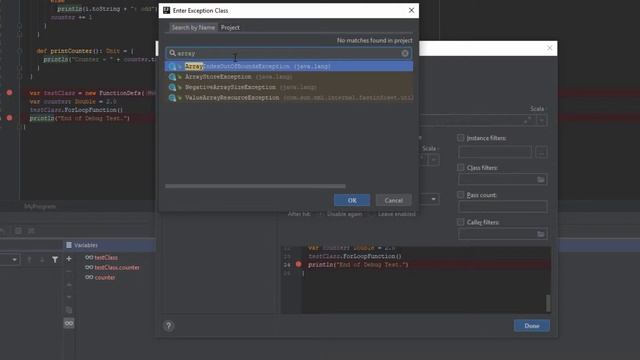Screen dimensions: 640x360
Task: Remove watch with the minus icon
Action: click(x=69, y=271)
